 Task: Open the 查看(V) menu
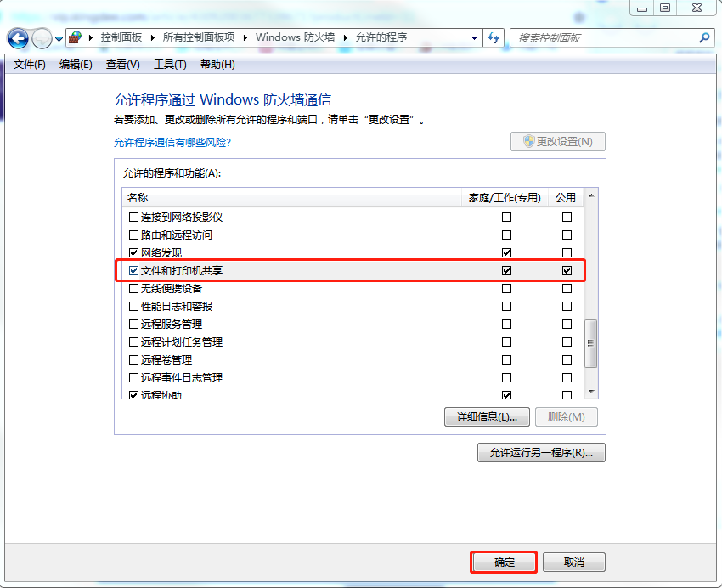pos(122,65)
